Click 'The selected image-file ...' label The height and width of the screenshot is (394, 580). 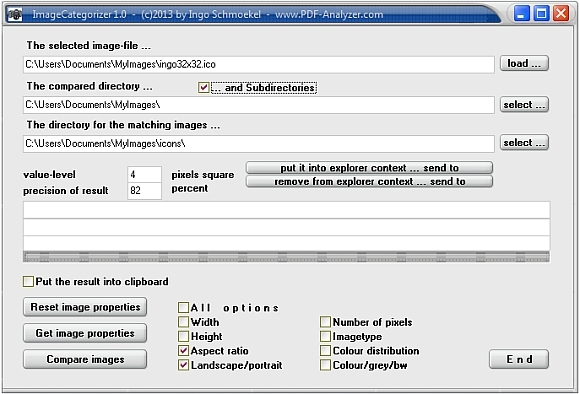[88, 46]
